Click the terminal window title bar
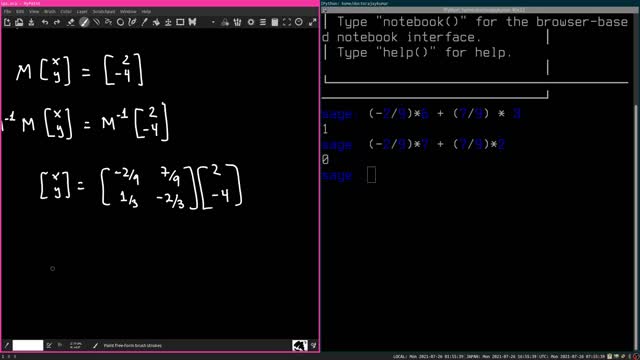The width and height of the screenshot is (640, 360). 480,10
